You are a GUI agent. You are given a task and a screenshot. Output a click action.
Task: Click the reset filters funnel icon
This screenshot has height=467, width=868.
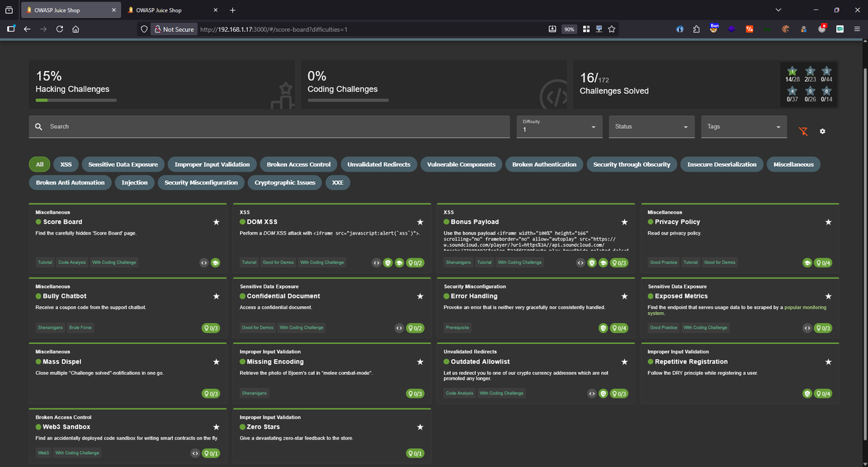tap(803, 131)
